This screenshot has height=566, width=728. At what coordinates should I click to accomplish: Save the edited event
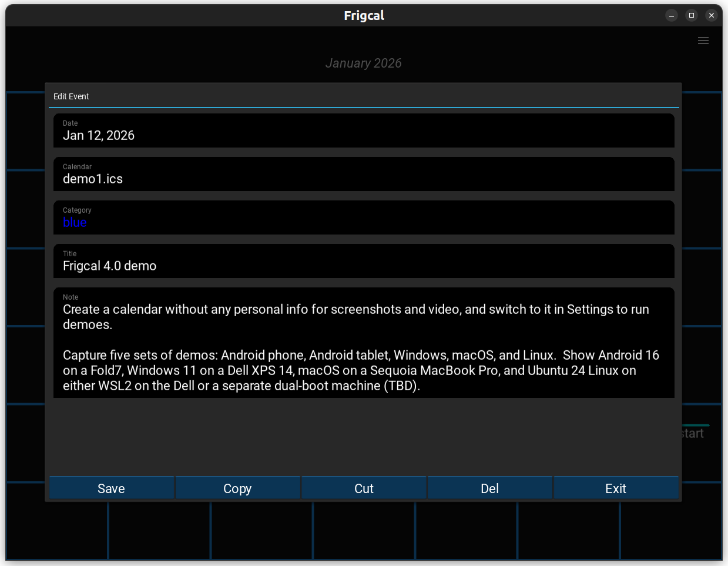(x=111, y=488)
